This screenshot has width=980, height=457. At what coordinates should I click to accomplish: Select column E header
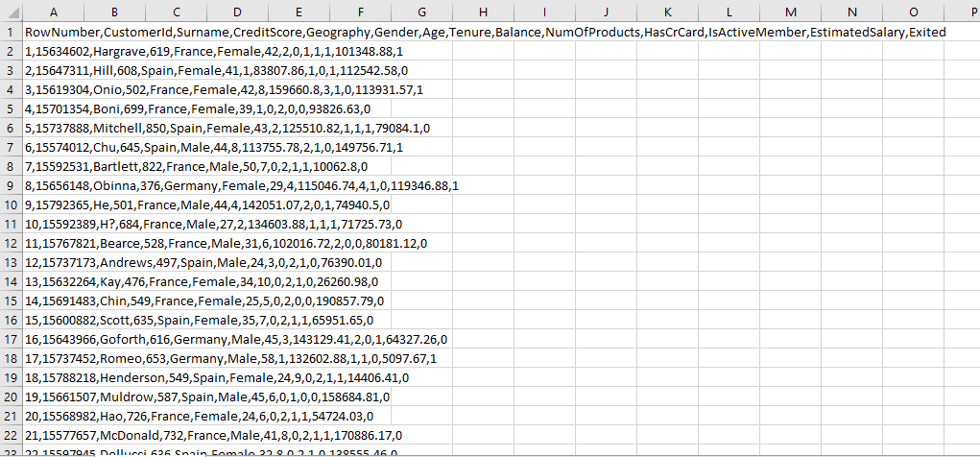click(x=299, y=12)
